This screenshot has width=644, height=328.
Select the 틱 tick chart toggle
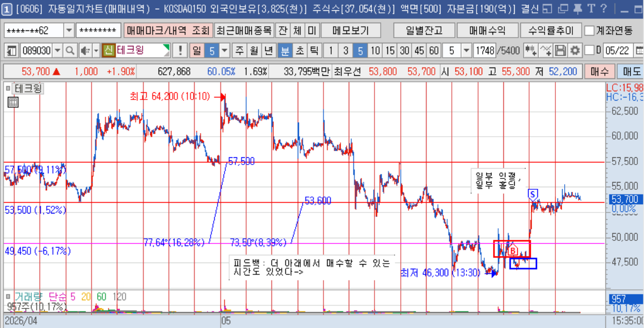tap(314, 51)
